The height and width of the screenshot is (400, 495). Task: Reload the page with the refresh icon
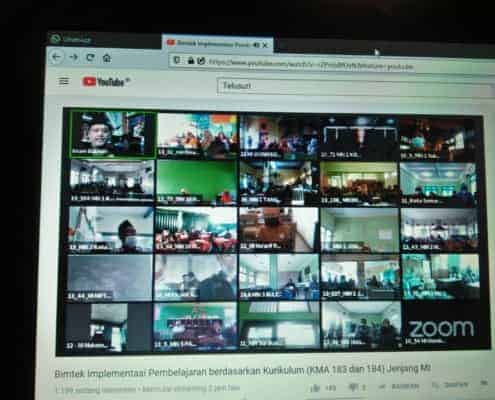click(90, 58)
